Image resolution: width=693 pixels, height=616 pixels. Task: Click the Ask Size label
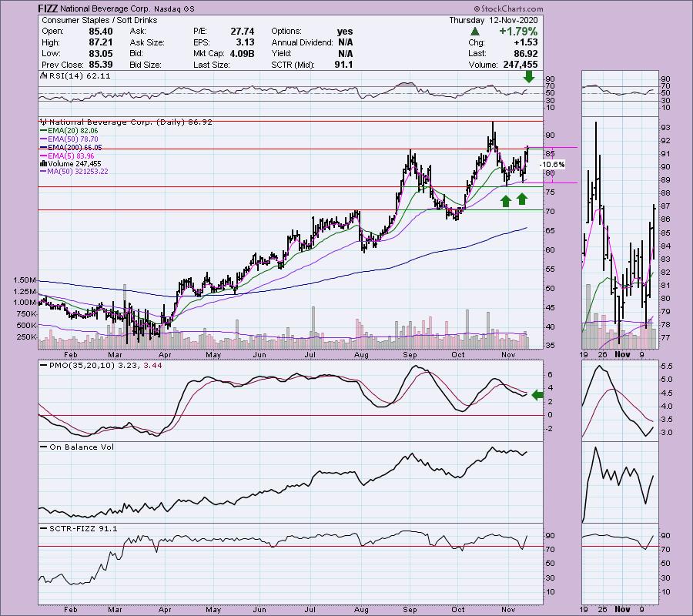click(147, 42)
